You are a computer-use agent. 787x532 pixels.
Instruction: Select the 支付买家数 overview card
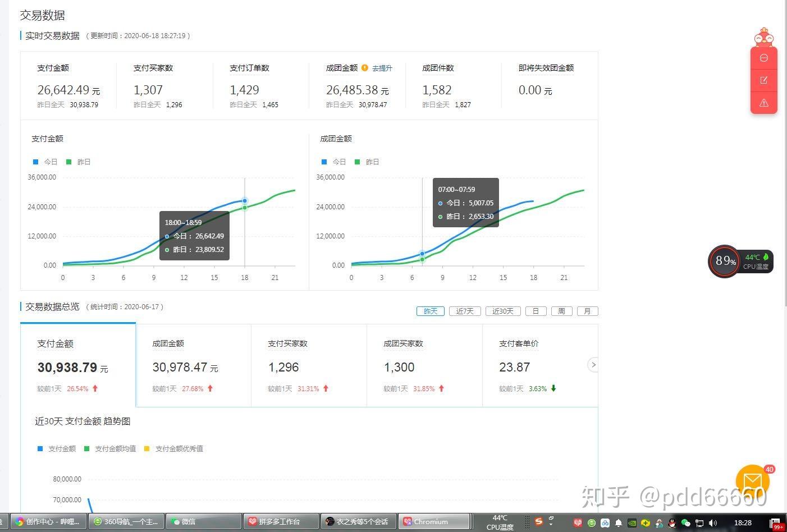point(309,365)
